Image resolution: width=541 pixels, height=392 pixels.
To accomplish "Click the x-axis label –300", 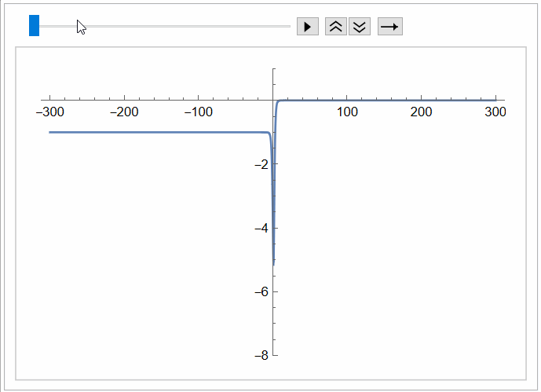I will coord(50,112).
